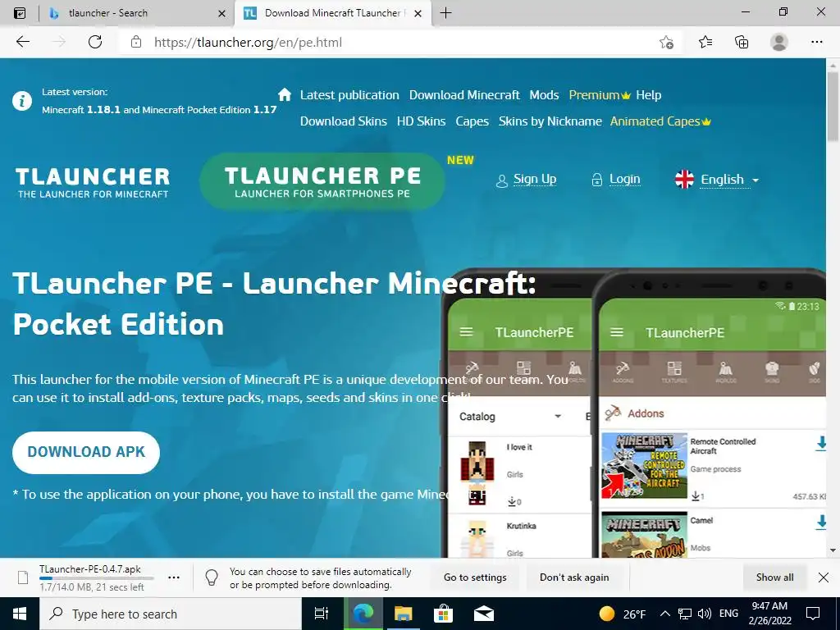Click the taskbar search box

pos(171,614)
